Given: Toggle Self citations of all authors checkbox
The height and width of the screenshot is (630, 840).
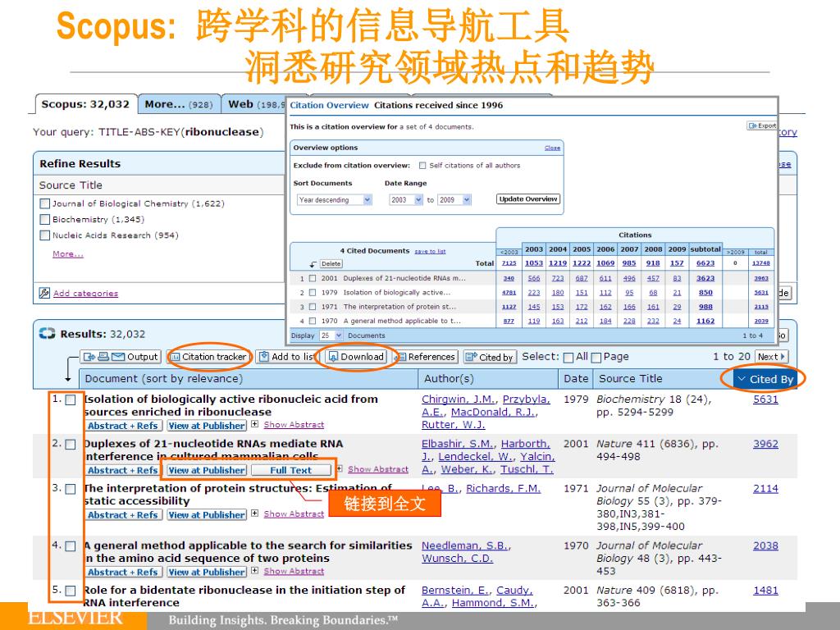Looking at the screenshot, I should point(422,166).
